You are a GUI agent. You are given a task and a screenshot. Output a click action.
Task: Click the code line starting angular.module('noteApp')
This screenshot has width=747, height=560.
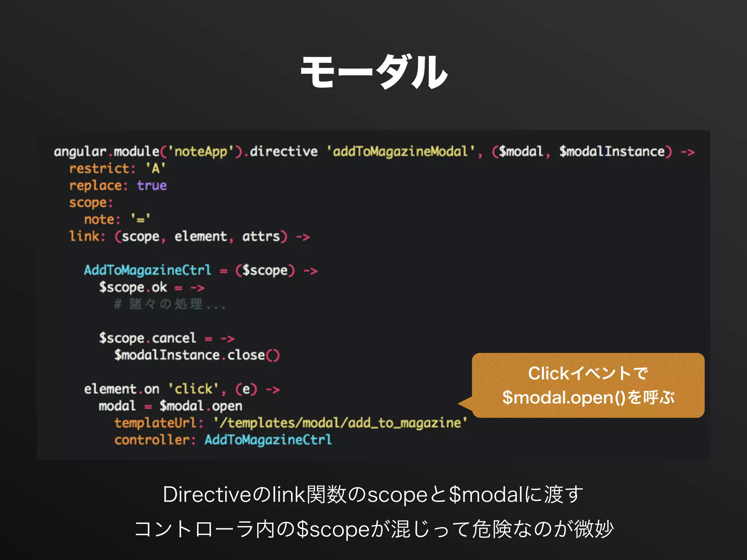click(374, 152)
